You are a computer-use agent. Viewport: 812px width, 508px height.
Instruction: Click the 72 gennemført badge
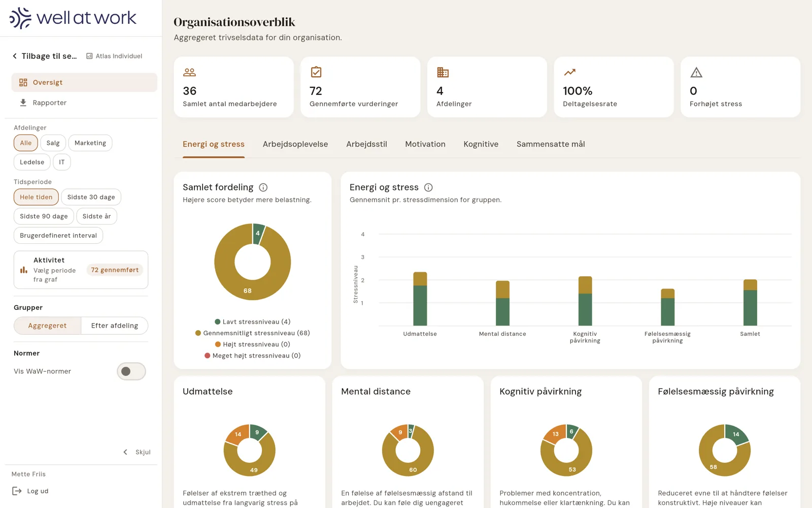[115, 270]
